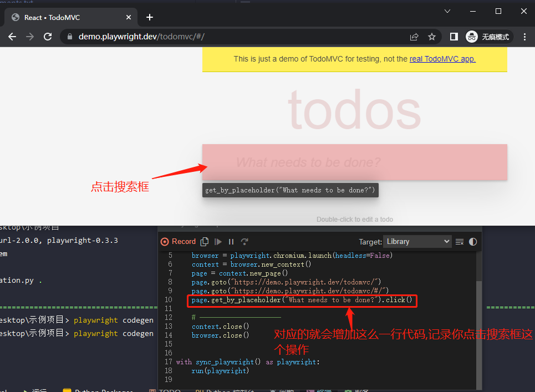Click code line 6 browser.new_context()
Screen dimensions: 535x392
pyautogui.click(x=251, y=264)
